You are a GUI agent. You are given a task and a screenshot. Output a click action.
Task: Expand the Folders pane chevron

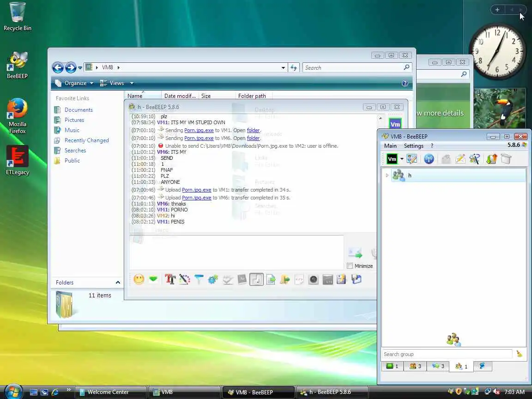(x=118, y=282)
